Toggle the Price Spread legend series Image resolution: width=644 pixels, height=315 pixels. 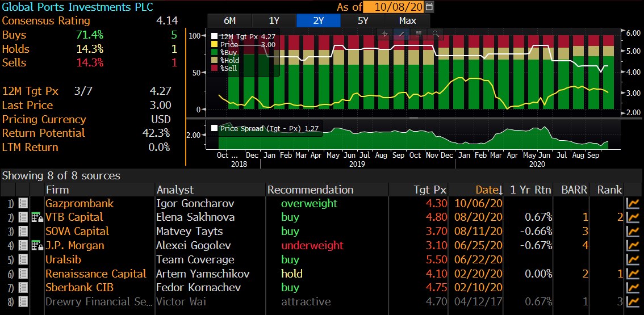pos(265,128)
